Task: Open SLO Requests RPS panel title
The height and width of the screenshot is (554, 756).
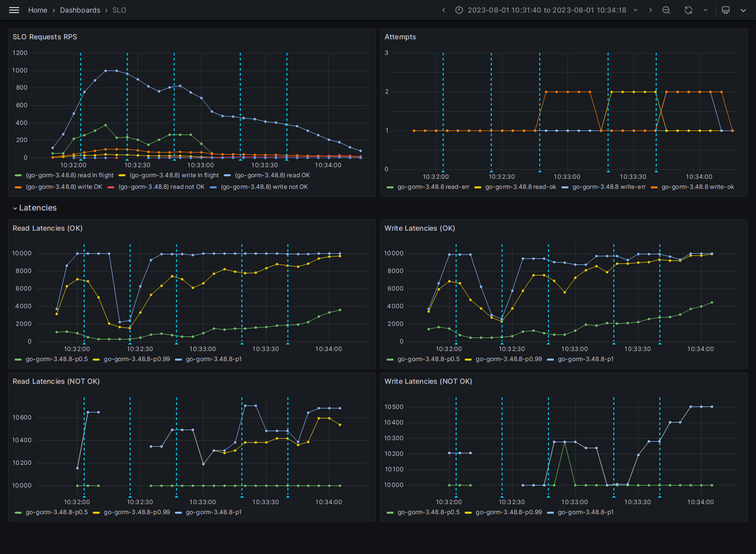Action: pos(45,37)
